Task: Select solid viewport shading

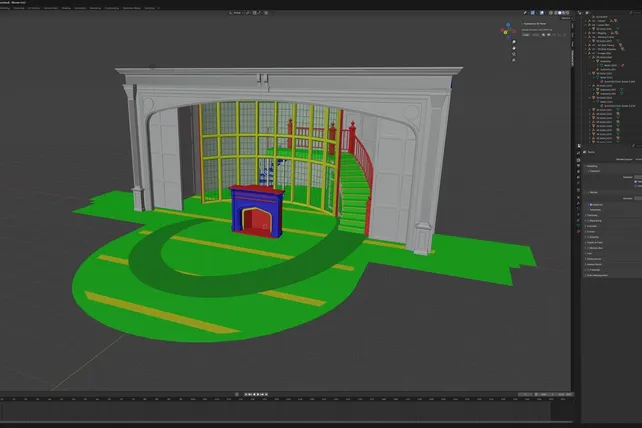Action: (560, 13)
